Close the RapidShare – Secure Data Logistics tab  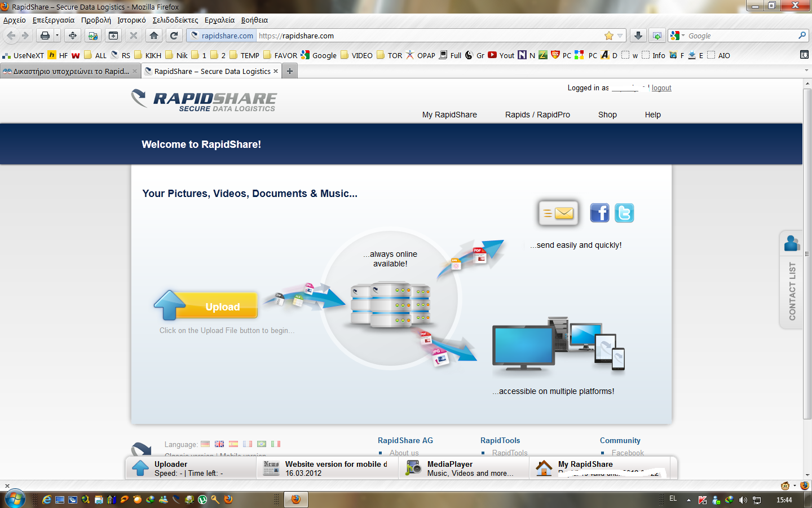[276, 71]
